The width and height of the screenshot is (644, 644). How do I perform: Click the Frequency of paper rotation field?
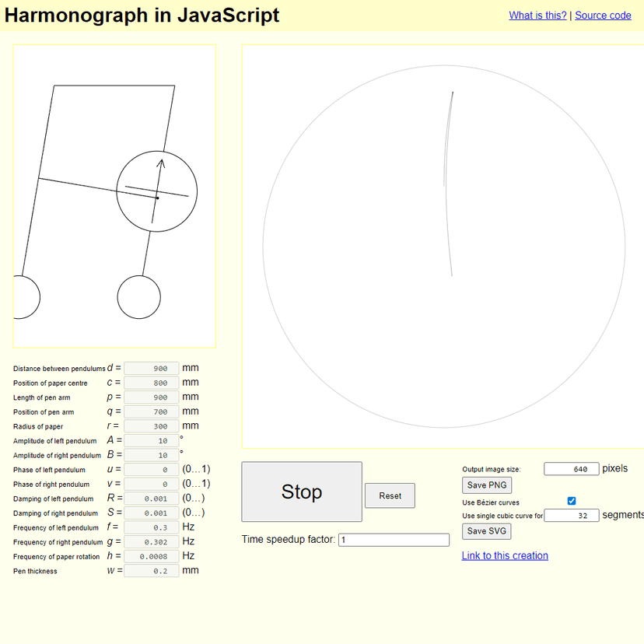click(x=151, y=555)
